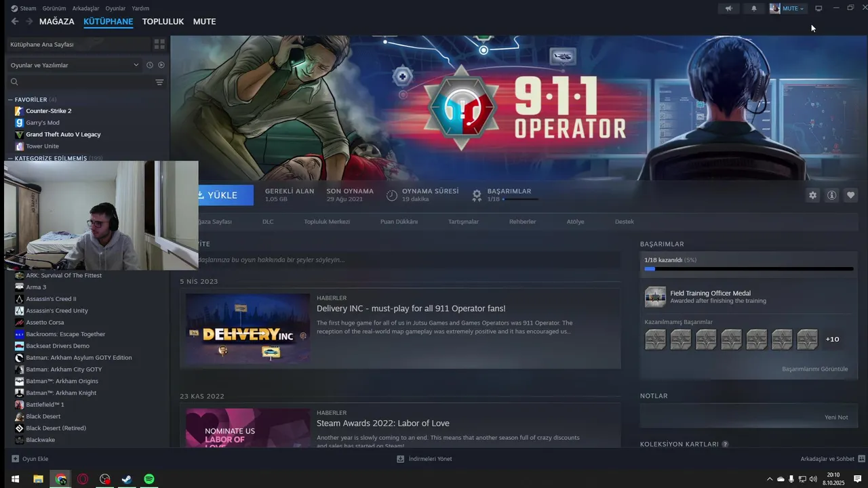Image resolution: width=868 pixels, height=488 pixels.
Task: Open Windows Start menu
Action: tap(15, 479)
